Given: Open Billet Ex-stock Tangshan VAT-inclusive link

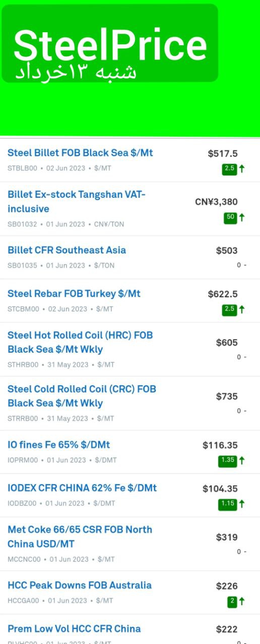Looking at the screenshot, I should 77,201.
